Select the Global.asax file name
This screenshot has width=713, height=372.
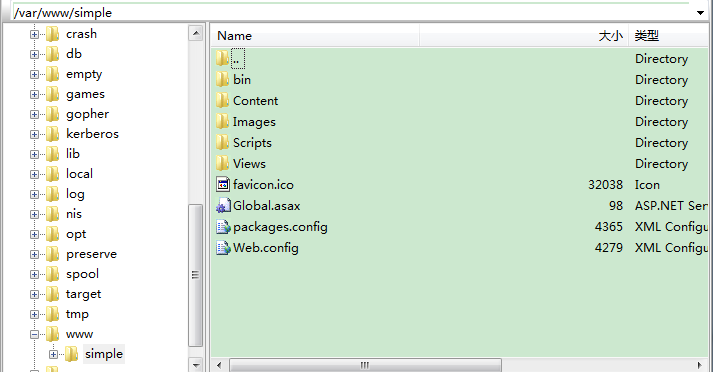point(266,206)
